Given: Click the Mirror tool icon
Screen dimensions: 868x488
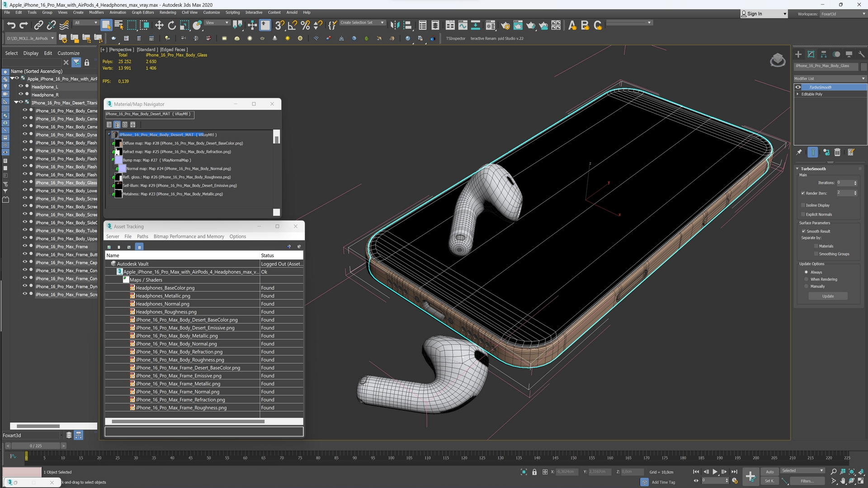Looking at the screenshot, I should [395, 25].
